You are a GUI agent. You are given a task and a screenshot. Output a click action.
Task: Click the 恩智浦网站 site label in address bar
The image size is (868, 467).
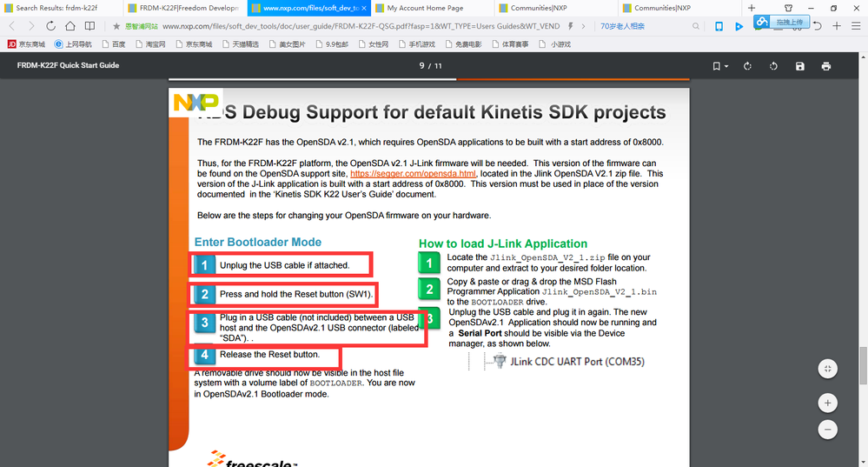click(141, 26)
